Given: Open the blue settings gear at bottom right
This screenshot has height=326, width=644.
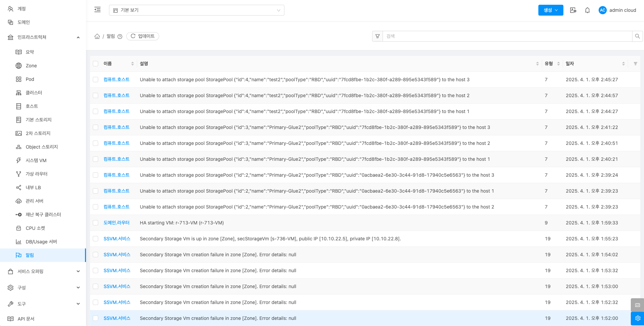Looking at the screenshot, I should [x=637, y=318].
